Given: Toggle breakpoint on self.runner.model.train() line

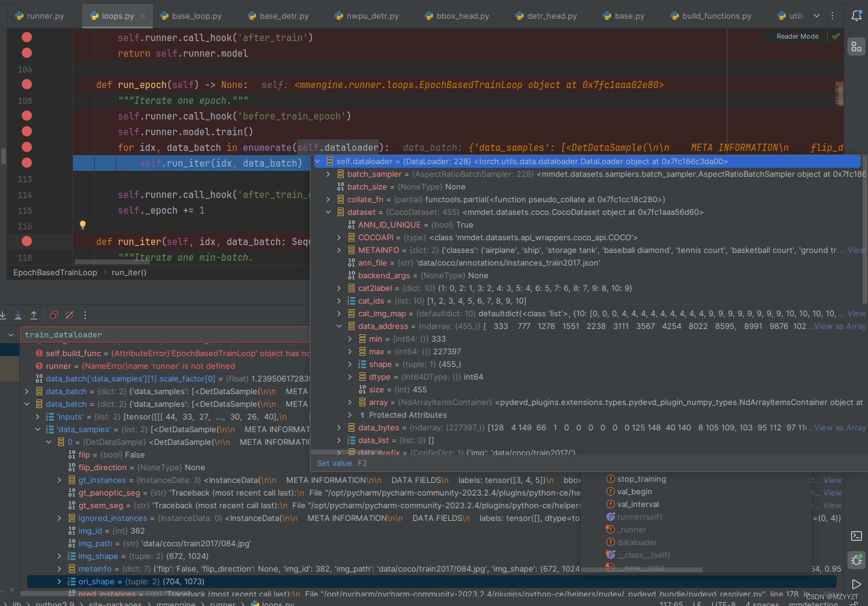Looking at the screenshot, I should 27,132.
